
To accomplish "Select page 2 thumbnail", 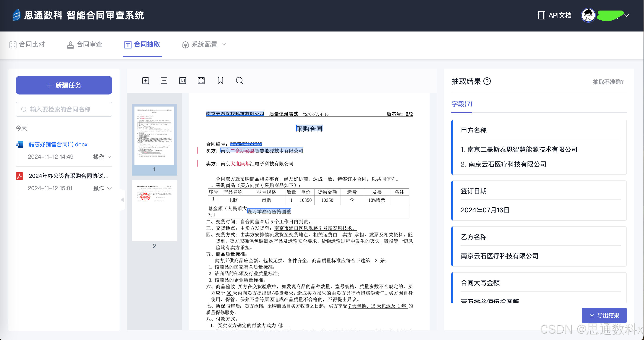I will coord(154,211).
